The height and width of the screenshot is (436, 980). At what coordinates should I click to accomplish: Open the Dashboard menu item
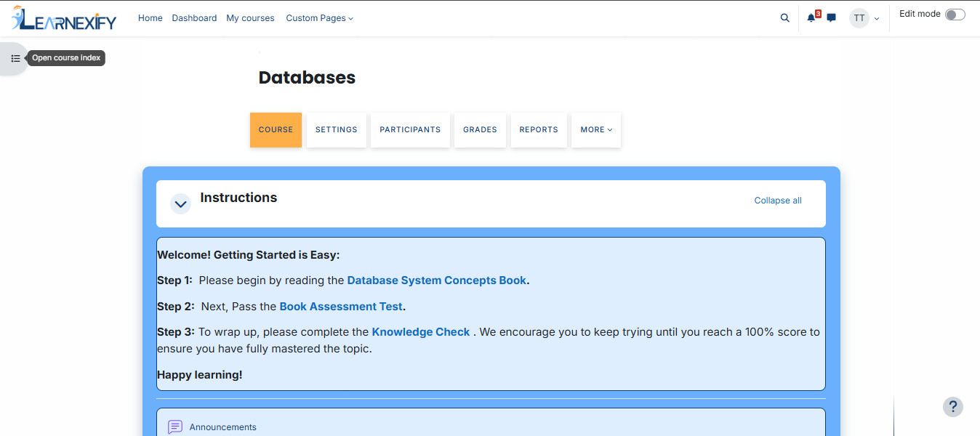[194, 18]
